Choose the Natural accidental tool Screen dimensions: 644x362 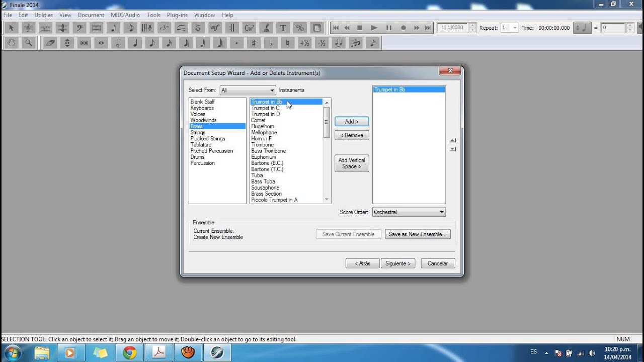(287, 43)
